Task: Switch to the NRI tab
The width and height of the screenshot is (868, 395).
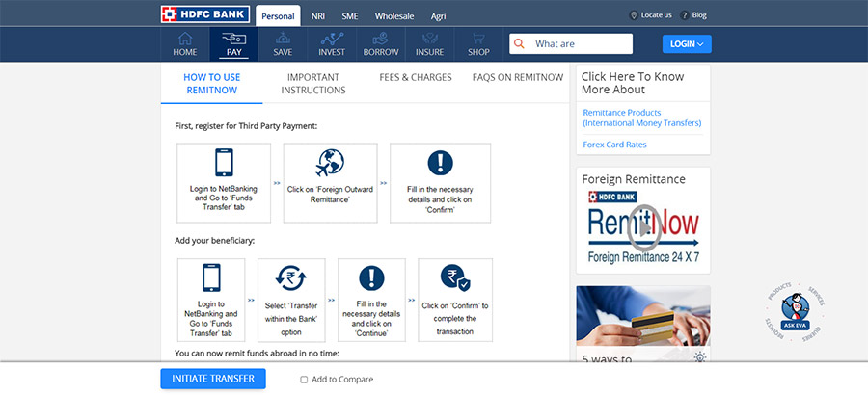Action: coord(317,16)
